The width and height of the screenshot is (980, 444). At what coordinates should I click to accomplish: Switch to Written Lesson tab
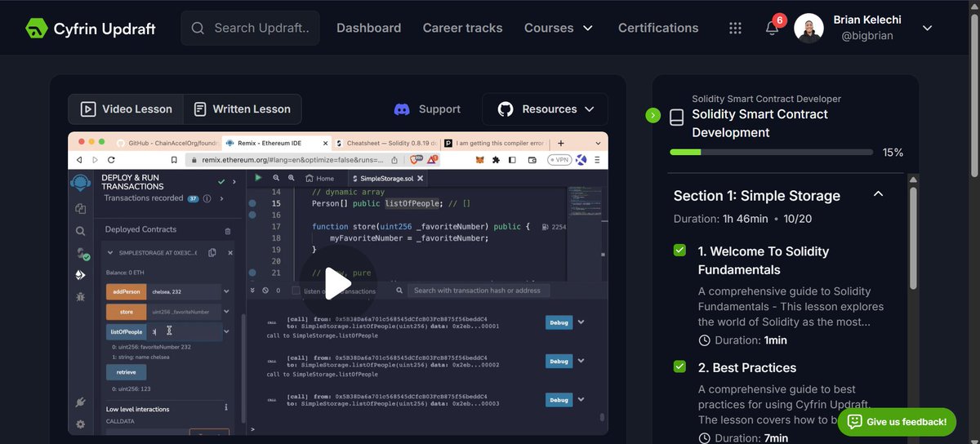[242, 109]
